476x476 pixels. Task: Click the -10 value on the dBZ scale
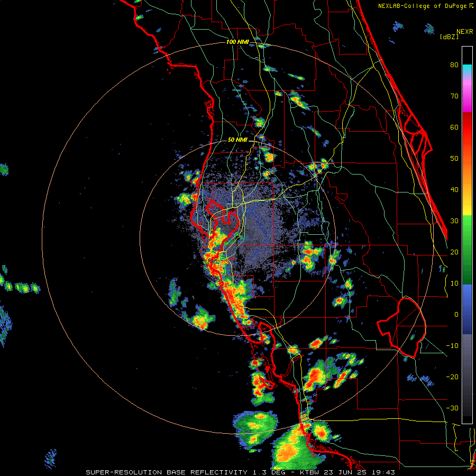(x=452, y=346)
